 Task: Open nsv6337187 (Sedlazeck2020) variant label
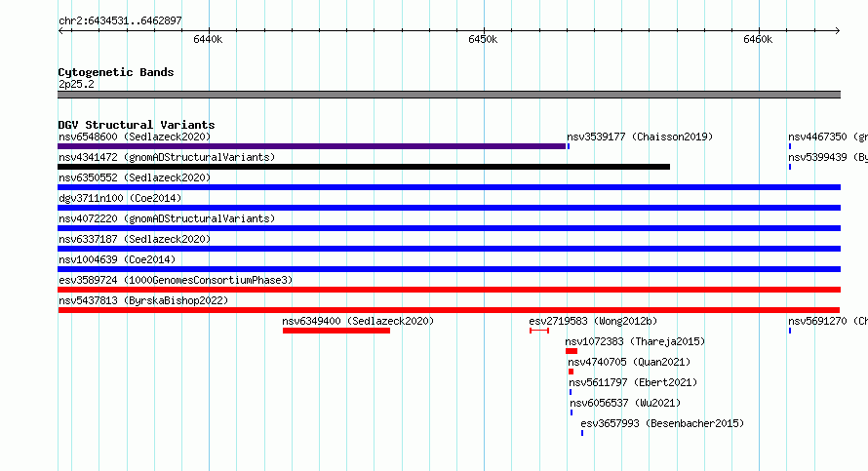pyautogui.click(x=135, y=239)
